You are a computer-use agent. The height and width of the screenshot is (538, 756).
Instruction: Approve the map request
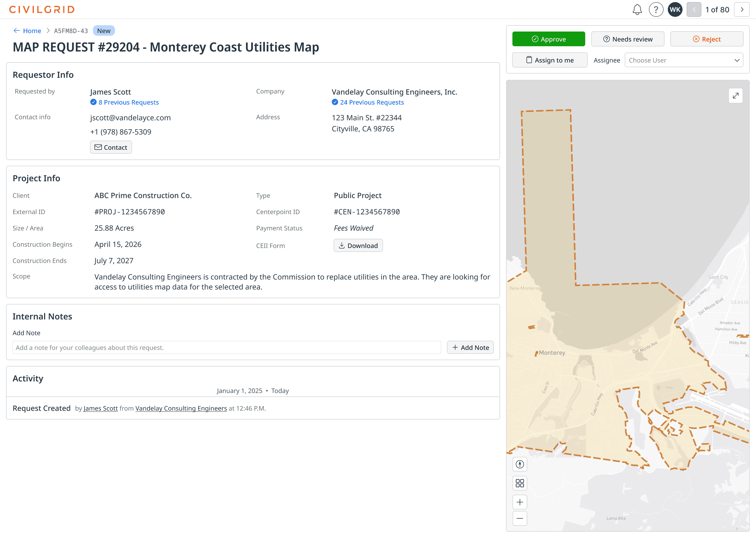pyautogui.click(x=548, y=39)
